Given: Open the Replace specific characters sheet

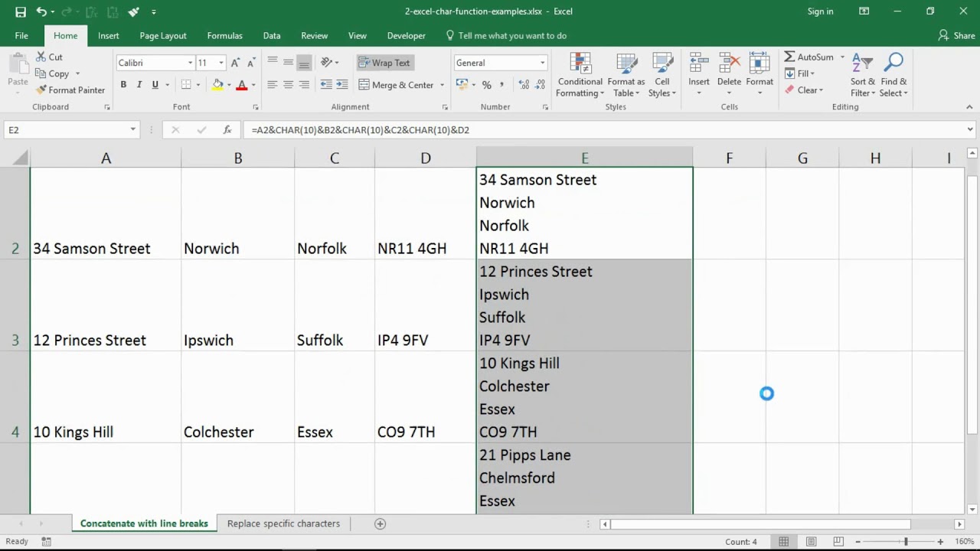Looking at the screenshot, I should pyautogui.click(x=283, y=523).
